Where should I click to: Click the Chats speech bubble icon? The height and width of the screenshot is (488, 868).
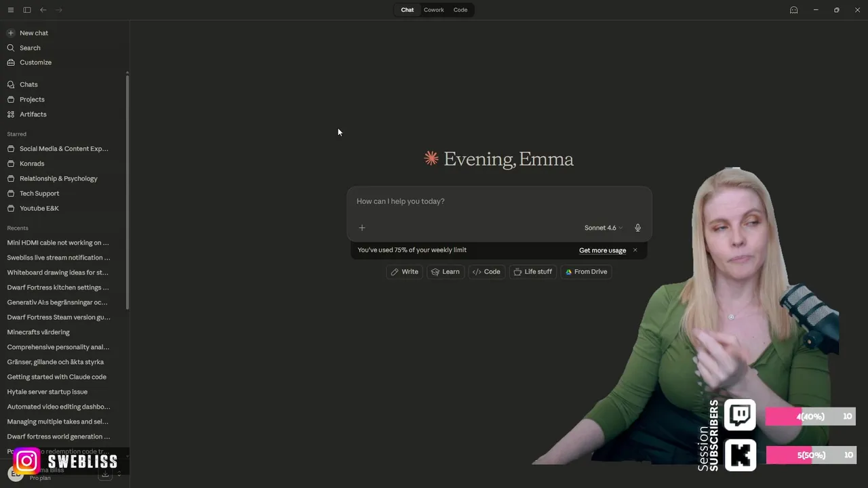point(11,85)
